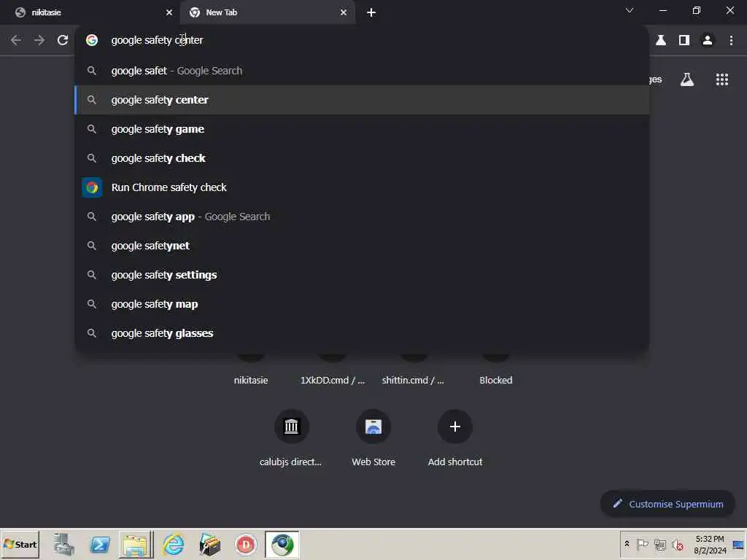Open the Windows Start menu
This screenshot has width=747, height=560.
click(20, 544)
